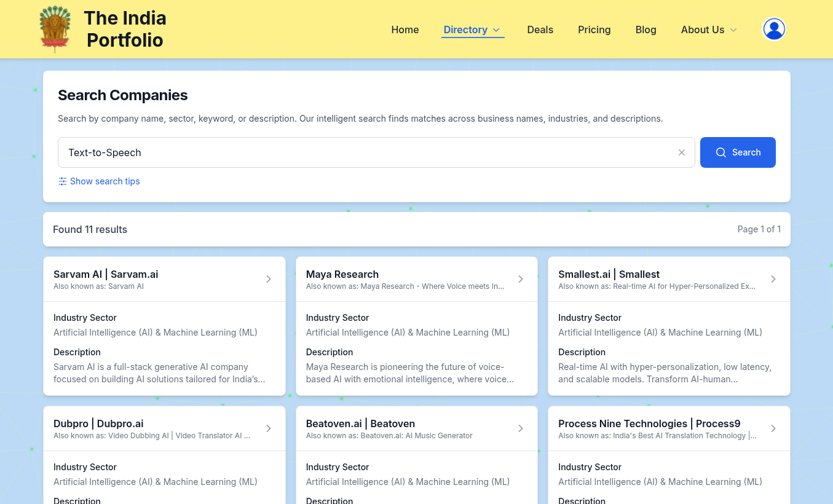This screenshot has height=504, width=833.
Task: Open the Maya Research company title
Action: (x=342, y=274)
